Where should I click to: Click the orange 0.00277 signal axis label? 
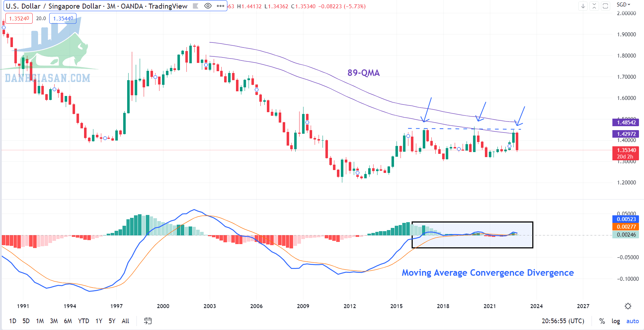tap(626, 227)
